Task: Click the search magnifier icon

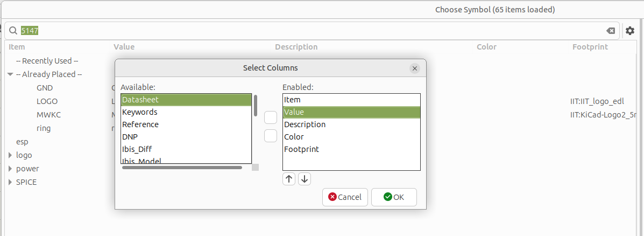Action: [x=13, y=30]
